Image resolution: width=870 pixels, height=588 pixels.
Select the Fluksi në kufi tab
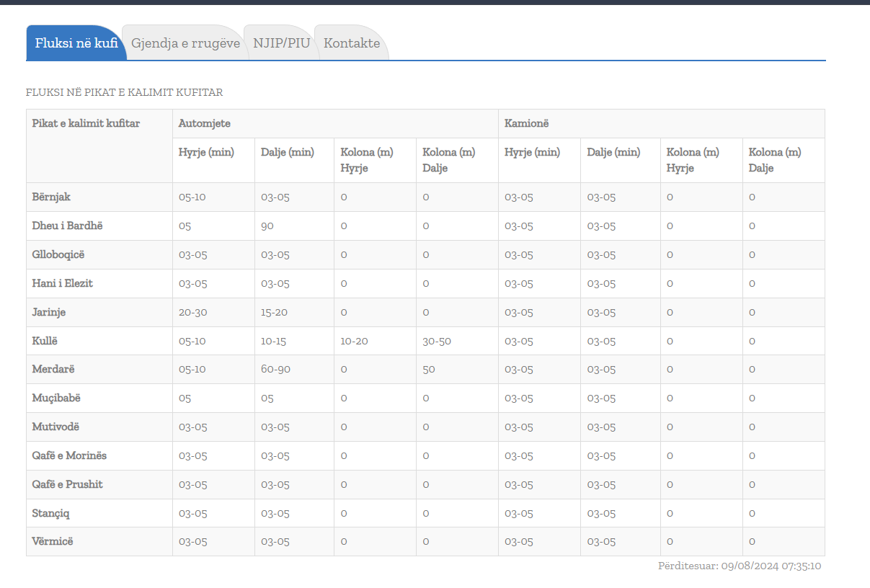pos(76,43)
